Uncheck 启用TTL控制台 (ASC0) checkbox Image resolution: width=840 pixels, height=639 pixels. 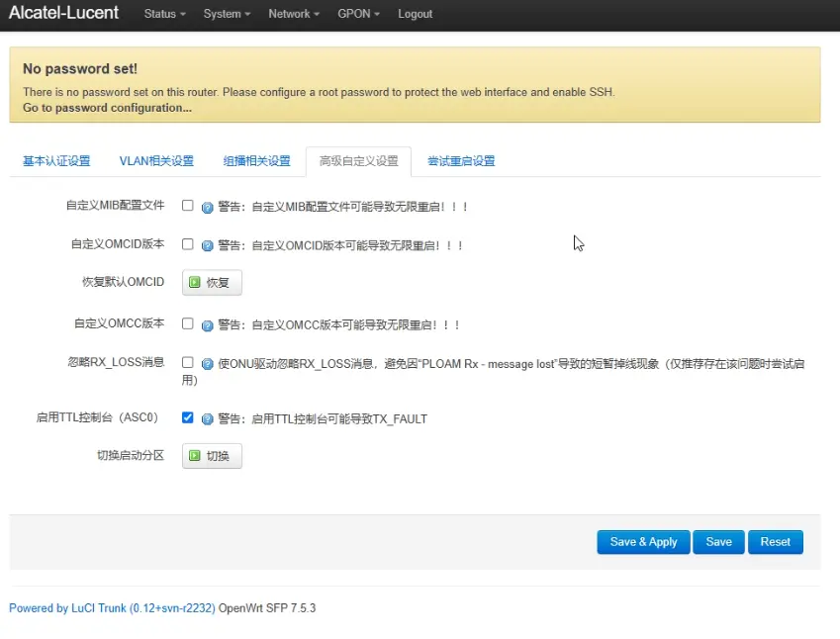click(x=188, y=417)
